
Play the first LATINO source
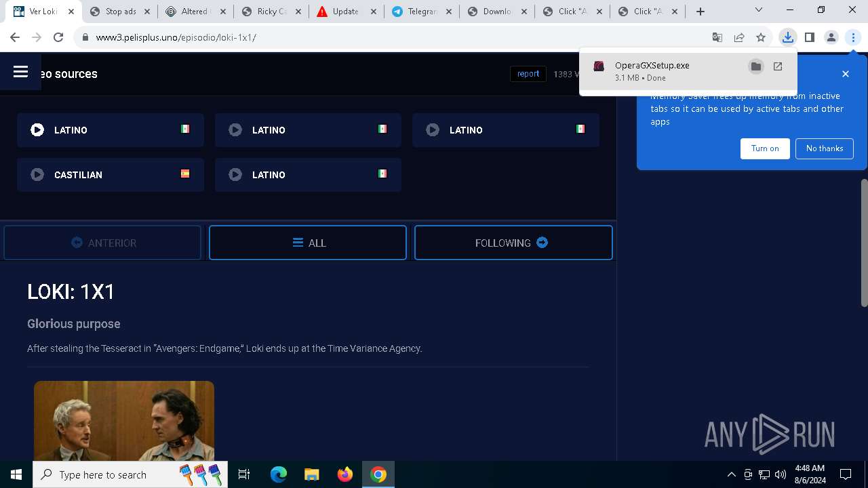point(111,130)
